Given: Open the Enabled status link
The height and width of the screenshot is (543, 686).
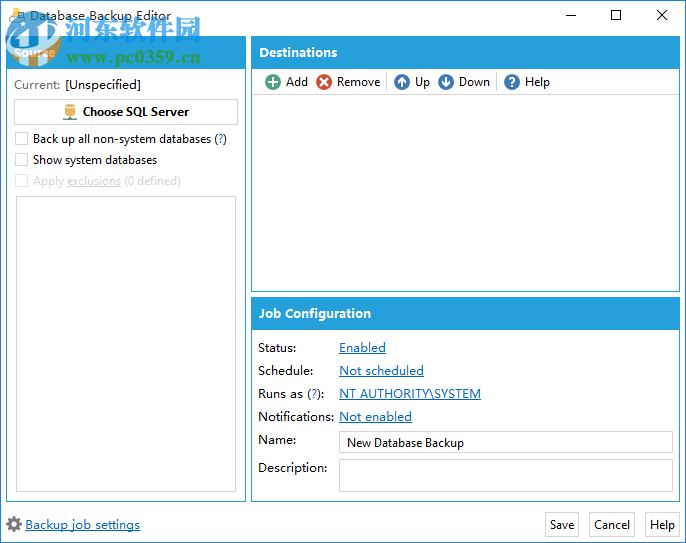Looking at the screenshot, I should 362,348.
